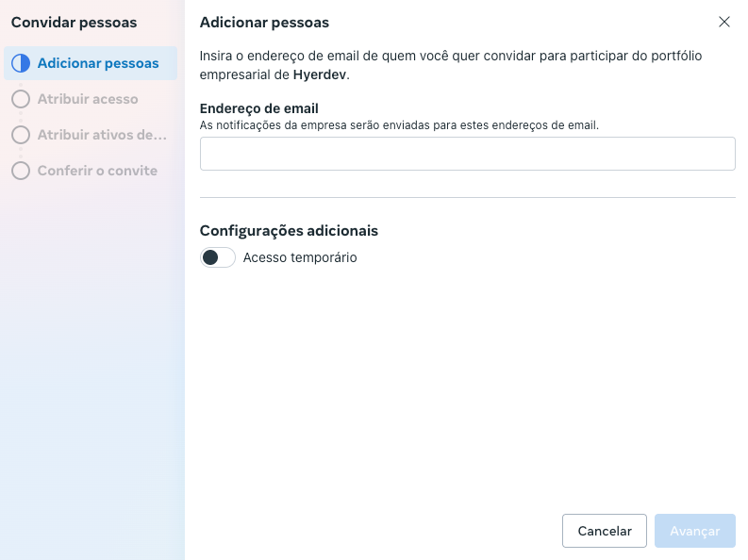Click the email notifications helper text
748x560 pixels.
[399, 124]
